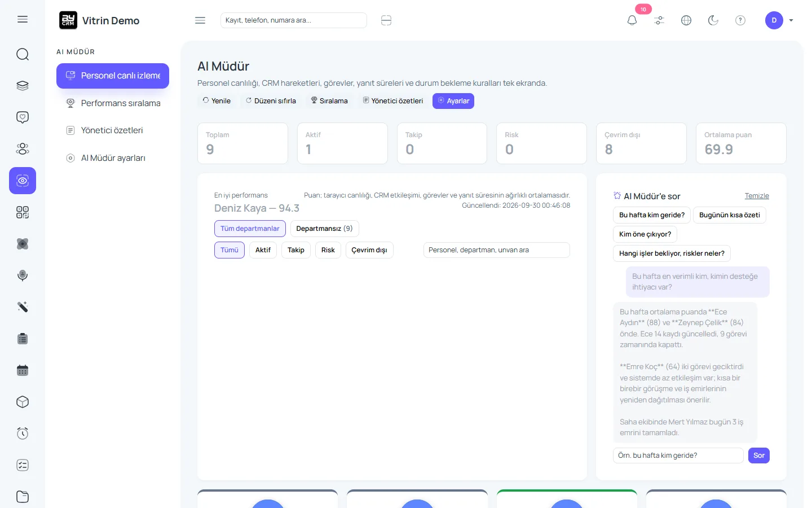Collapse the sidebar with hamburger icon

[200, 20]
